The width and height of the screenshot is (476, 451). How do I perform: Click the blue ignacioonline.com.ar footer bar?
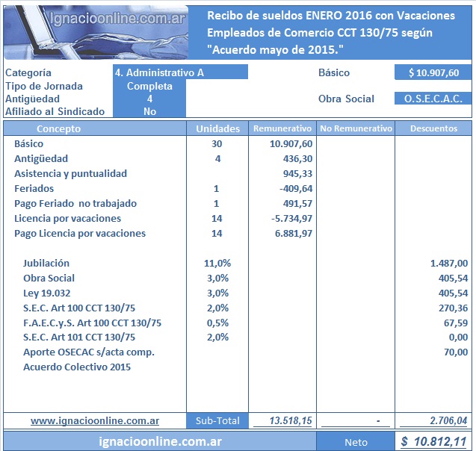(x=160, y=442)
